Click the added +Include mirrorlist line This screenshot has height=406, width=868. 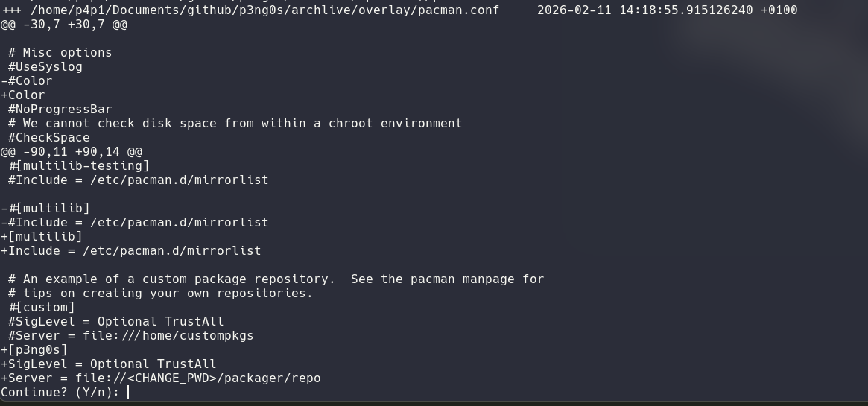coord(131,251)
